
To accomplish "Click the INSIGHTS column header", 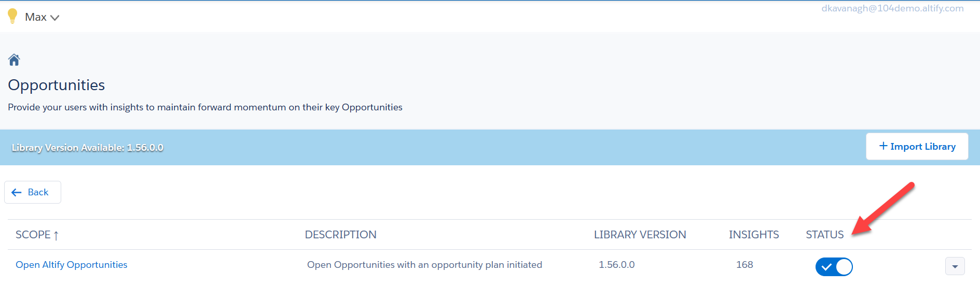I will tap(754, 235).
